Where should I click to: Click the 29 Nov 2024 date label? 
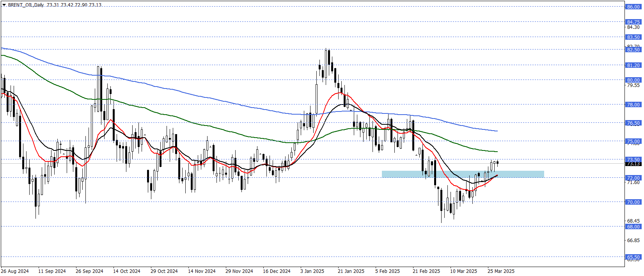(x=239, y=271)
